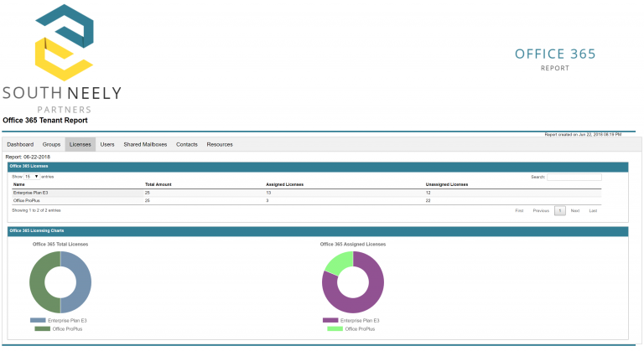Sort by Assigned Licenses column

click(284, 185)
